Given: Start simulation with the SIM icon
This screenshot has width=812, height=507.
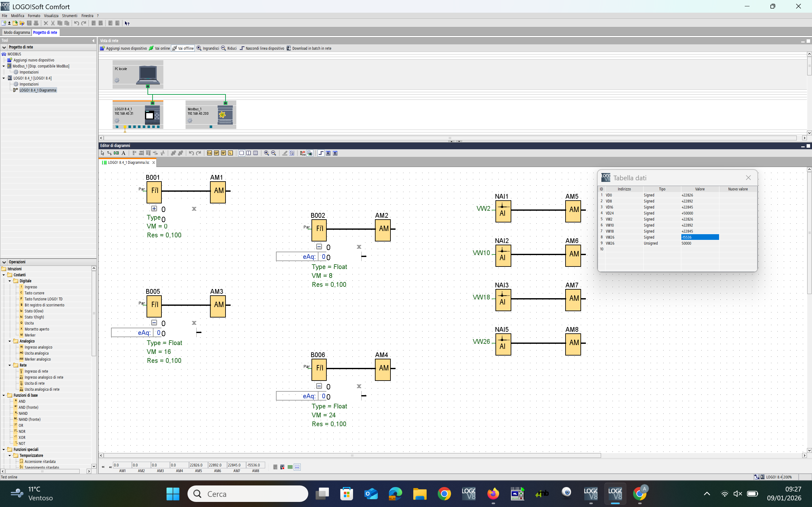Looking at the screenshot, I should (x=303, y=153).
